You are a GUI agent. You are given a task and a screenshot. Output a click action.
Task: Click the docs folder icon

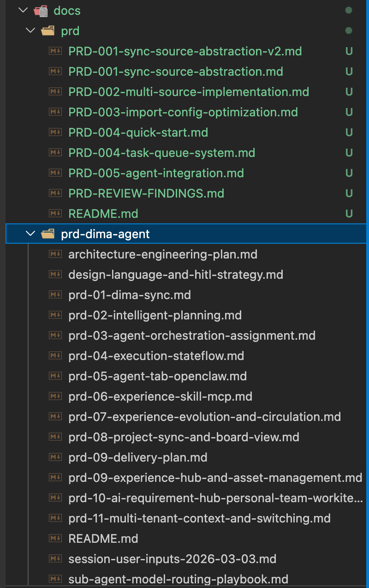coord(41,11)
